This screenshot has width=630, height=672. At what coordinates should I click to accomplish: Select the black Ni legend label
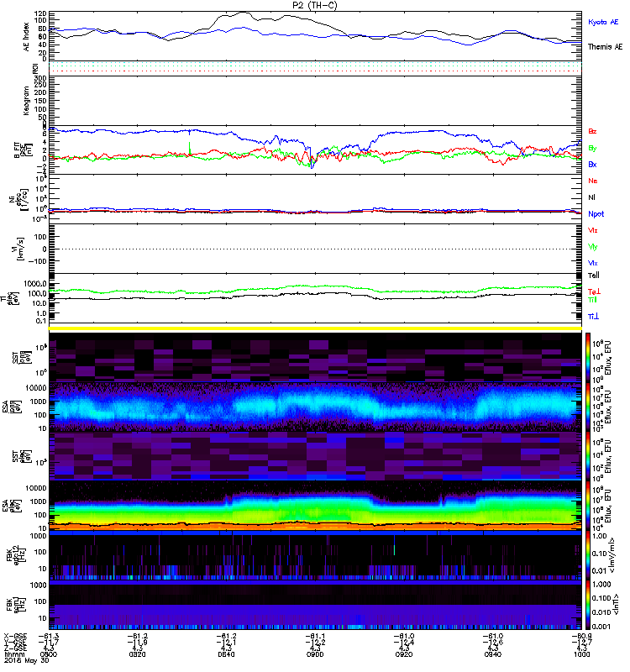pos(591,197)
